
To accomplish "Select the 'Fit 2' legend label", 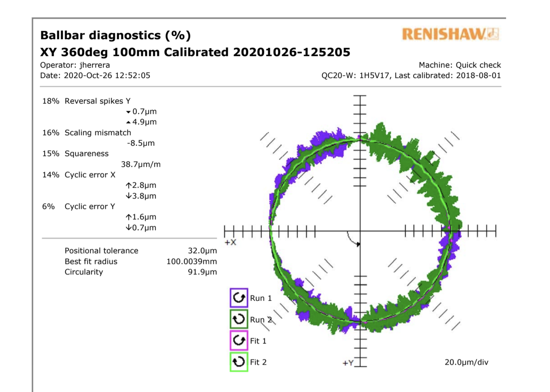I will pos(258,362).
